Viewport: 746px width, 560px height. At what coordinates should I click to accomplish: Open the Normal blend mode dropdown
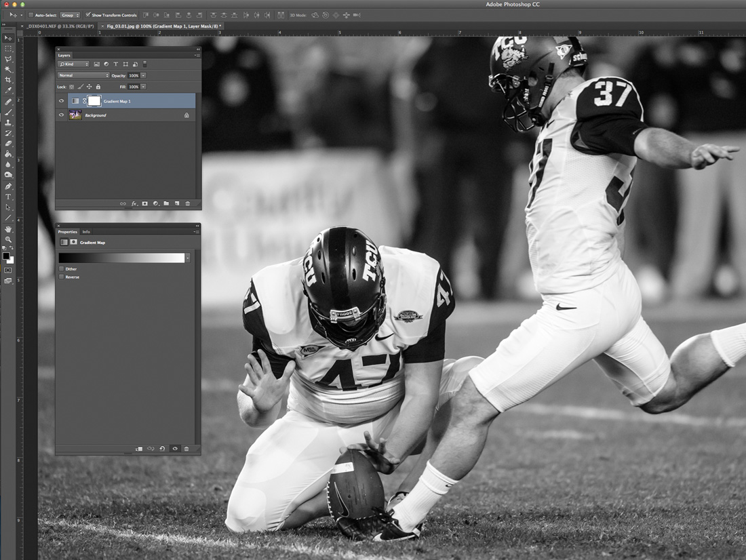pyautogui.click(x=83, y=75)
